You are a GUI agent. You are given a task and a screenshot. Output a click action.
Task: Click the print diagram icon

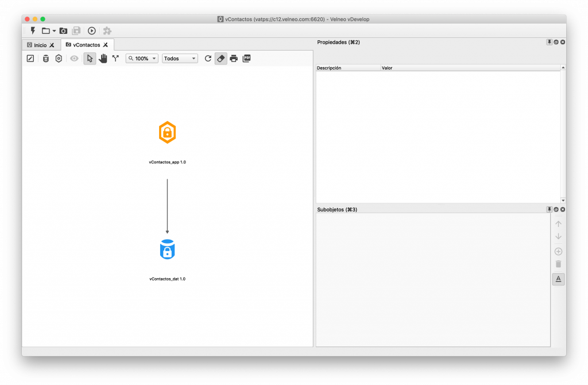point(234,59)
